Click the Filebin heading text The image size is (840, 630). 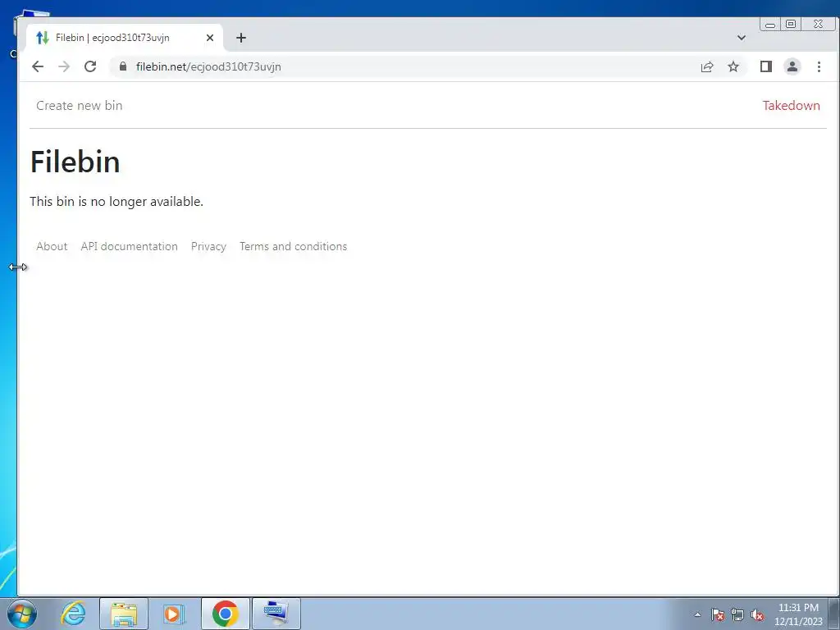75,162
